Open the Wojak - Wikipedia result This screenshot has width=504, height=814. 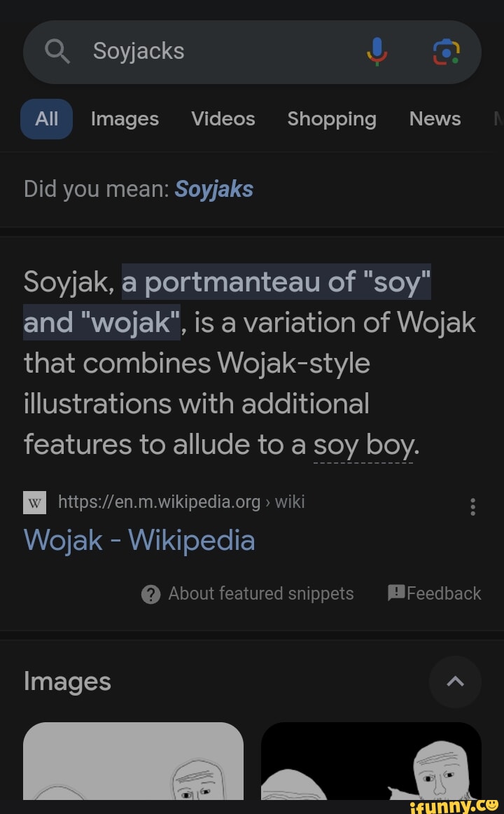coord(139,540)
